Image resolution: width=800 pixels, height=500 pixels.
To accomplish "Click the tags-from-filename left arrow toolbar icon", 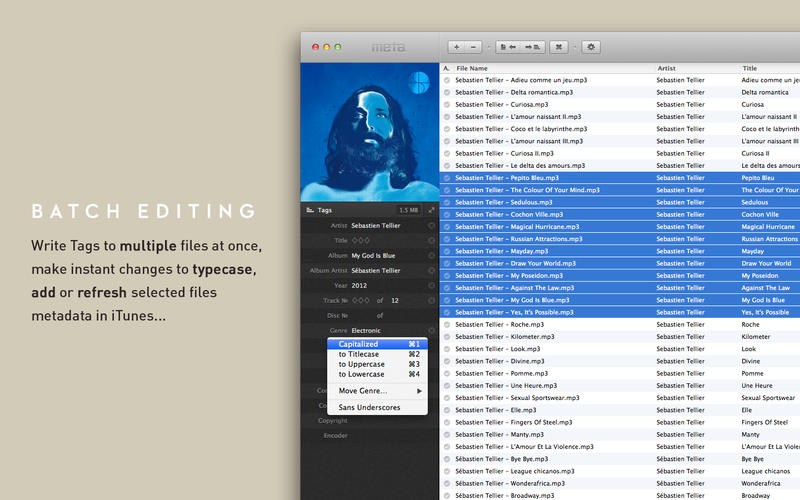I will tap(507, 47).
